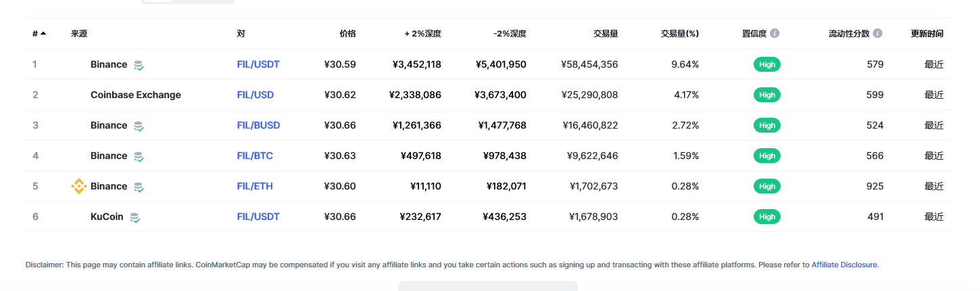Click the reserves icon beside Binance FIL/BTC

click(x=138, y=156)
